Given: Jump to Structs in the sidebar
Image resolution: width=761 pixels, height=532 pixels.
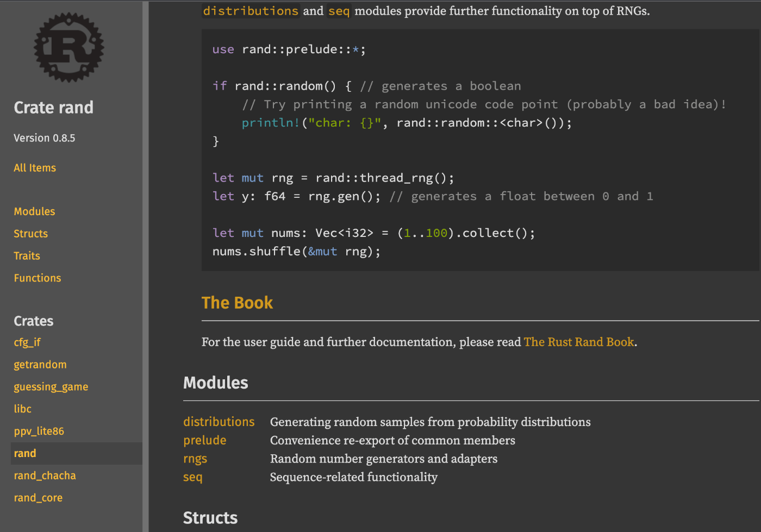Looking at the screenshot, I should 31,234.
